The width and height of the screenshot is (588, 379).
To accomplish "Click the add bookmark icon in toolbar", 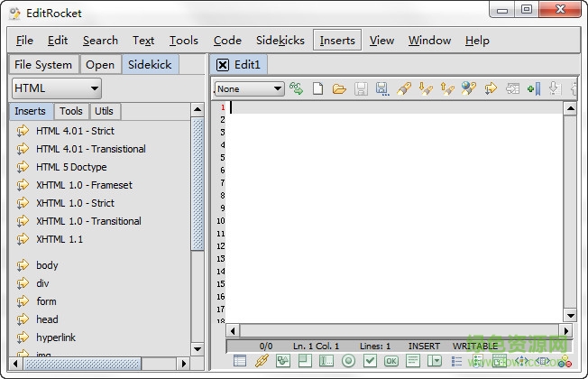I will (534, 88).
